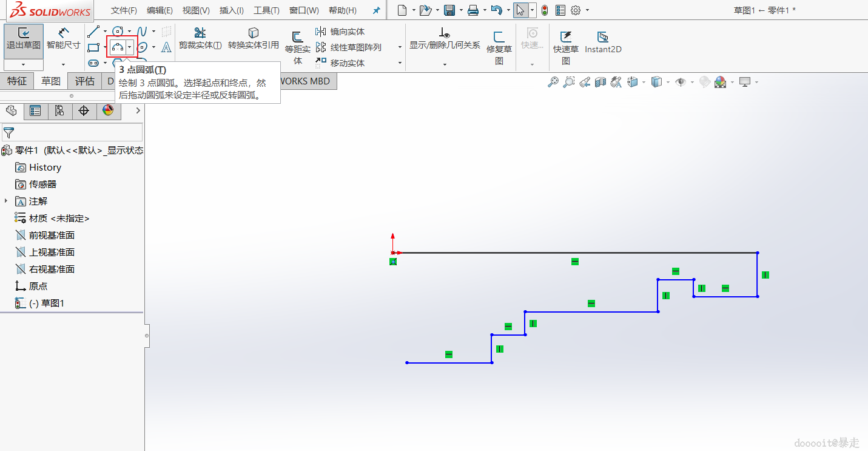Screen dimensions: 868x451
Task: Open the Save icon dropdown arrow
Action: click(460, 10)
